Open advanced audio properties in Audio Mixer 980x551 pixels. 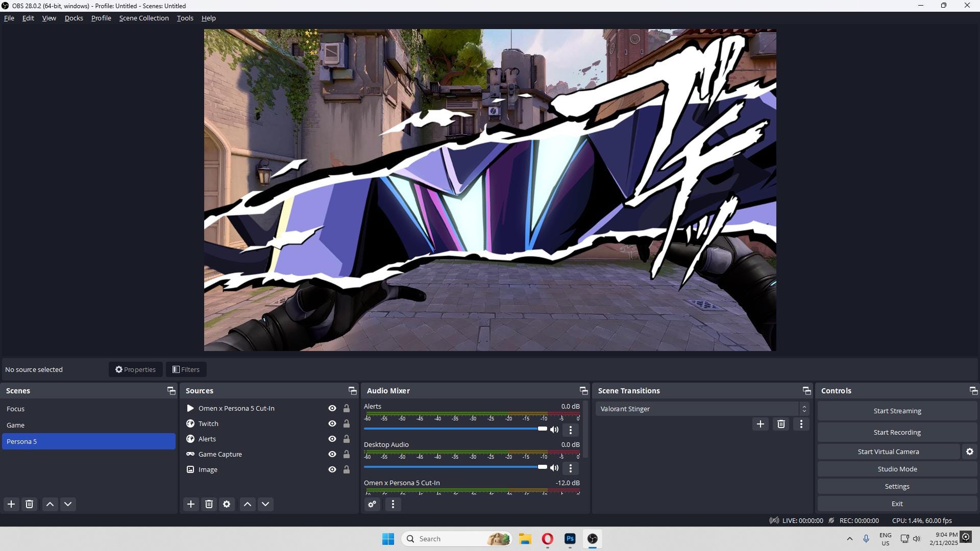[372, 504]
